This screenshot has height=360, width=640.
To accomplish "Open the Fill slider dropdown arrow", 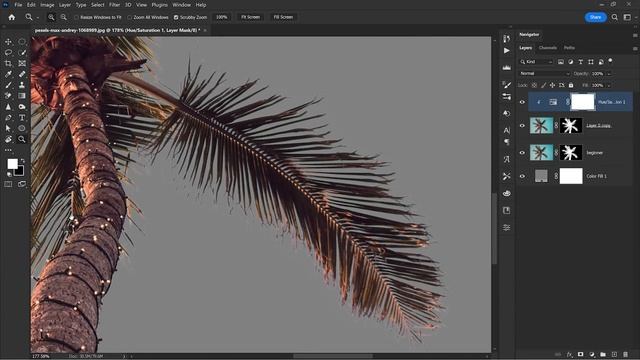I will point(609,85).
